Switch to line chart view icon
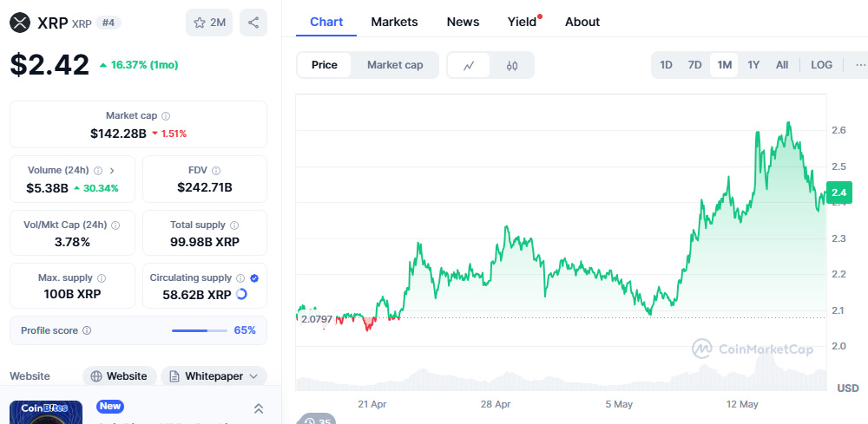 point(469,65)
